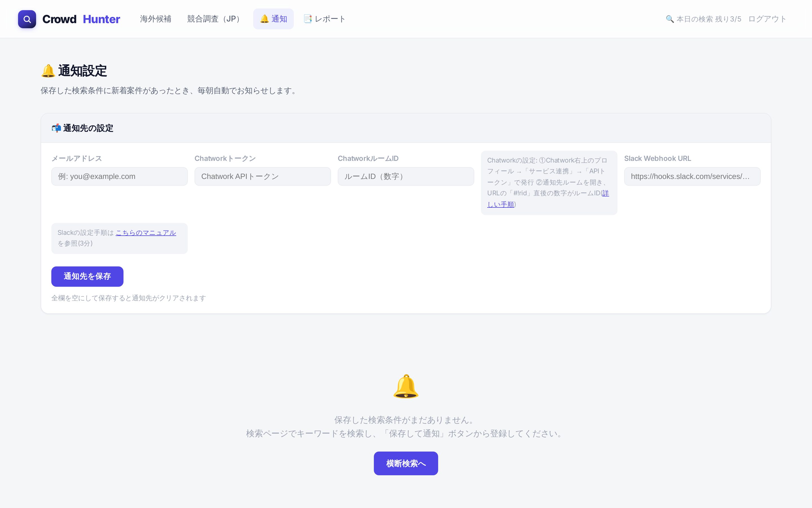812x508 pixels.
Task: Click the 通知先の設定 section title
Action: [88, 128]
